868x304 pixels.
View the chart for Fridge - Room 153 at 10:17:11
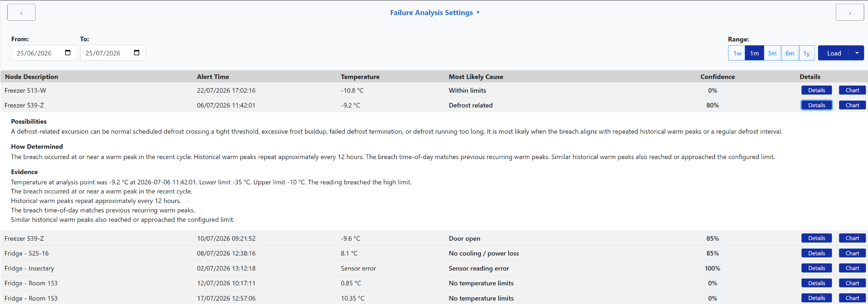(852, 283)
